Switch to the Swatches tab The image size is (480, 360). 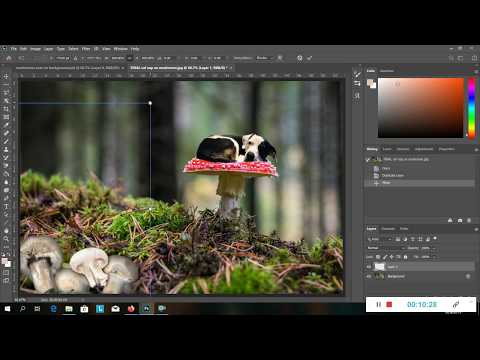[x=387, y=71]
